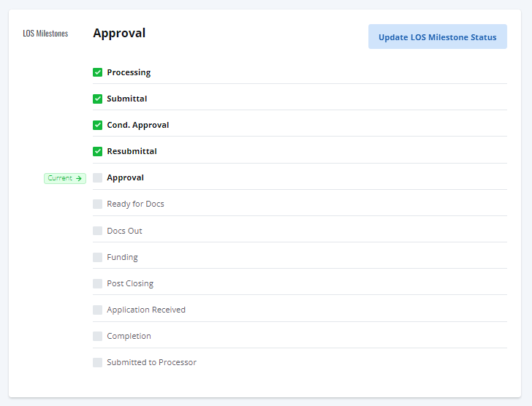The image size is (532, 406).
Task: Mark the Completion checkbox
Action: coord(98,336)
